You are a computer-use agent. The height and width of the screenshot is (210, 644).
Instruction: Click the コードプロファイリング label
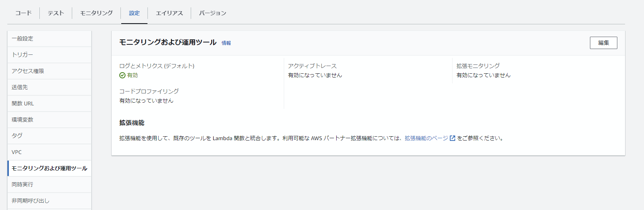[x=149, y=91]
